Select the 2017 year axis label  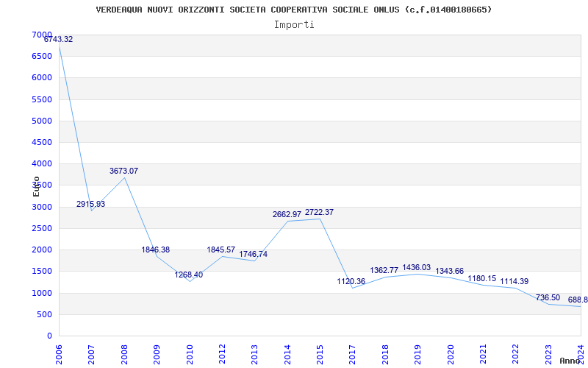[353, 354]
